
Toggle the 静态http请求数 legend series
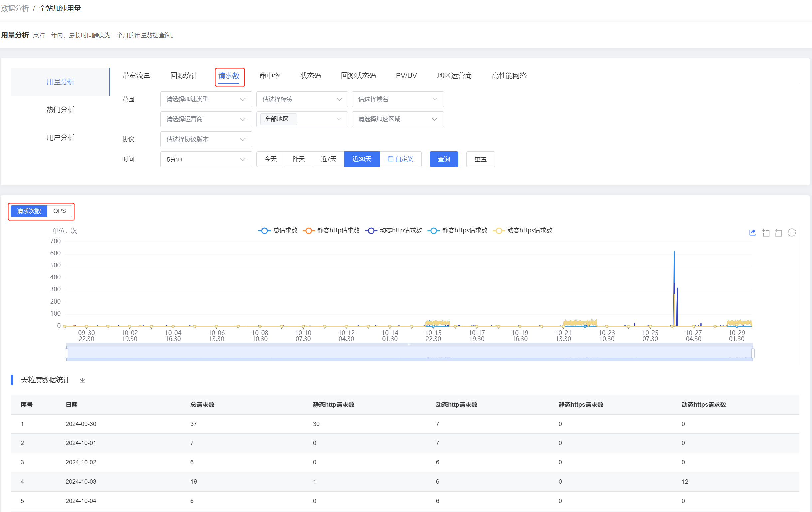[x=331, y=230]
